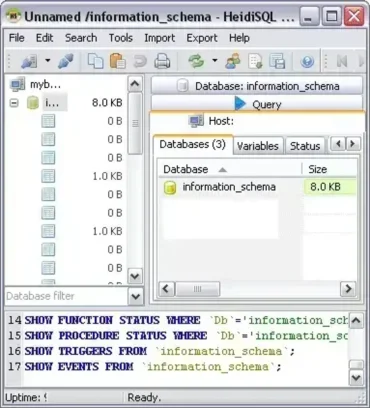Click the SQL log scroll up arrow
This screenshot has width=370, height=408.
click(x=356, y=321)
